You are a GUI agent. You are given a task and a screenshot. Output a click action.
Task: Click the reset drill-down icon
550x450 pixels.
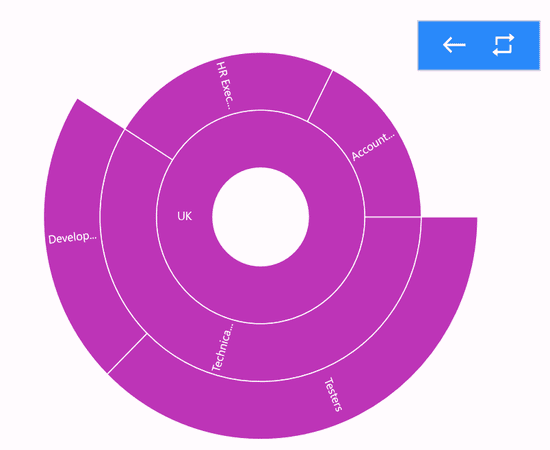[503, 45]
